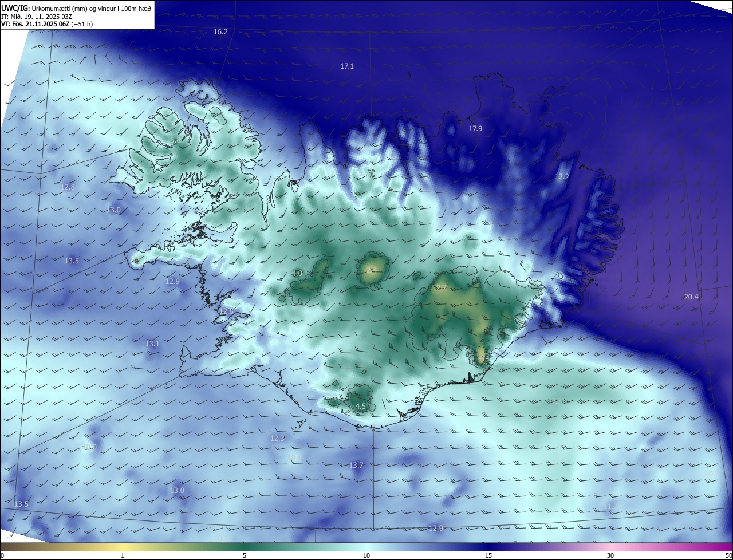Click the 11.7 value label
733x560 pixels.
[611, 506]
